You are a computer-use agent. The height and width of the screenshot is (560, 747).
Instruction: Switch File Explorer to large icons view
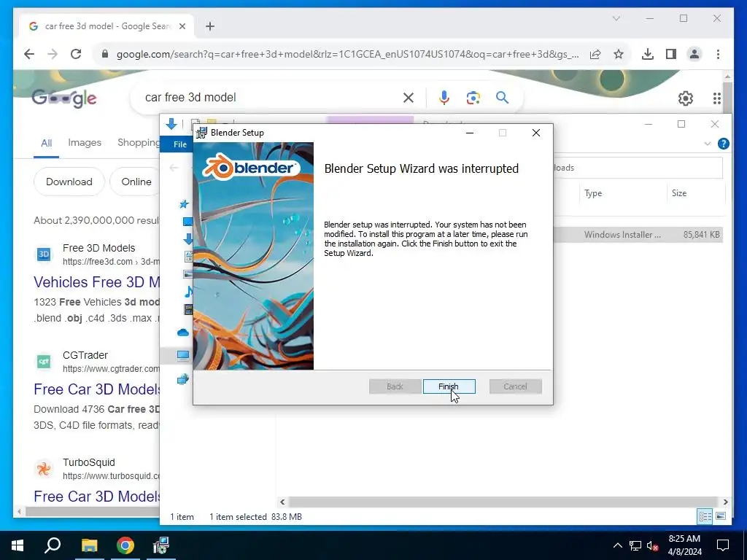click(x=720, y=516)
